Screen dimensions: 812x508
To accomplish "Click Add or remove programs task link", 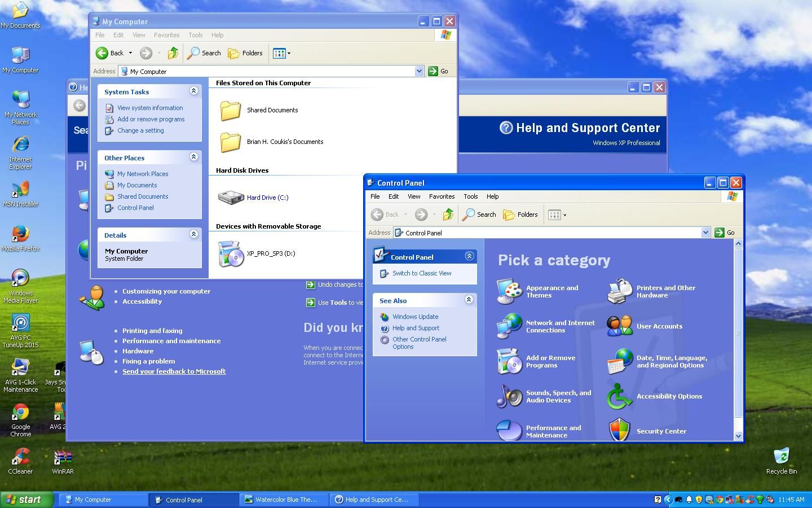I will pos(151,119).
